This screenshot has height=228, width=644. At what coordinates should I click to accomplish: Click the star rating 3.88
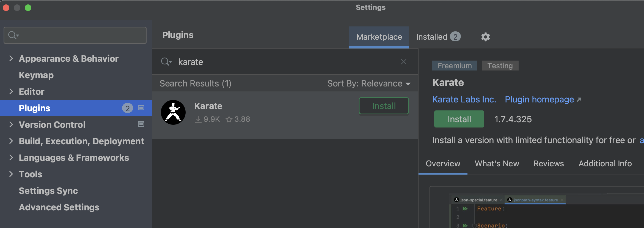238,119
